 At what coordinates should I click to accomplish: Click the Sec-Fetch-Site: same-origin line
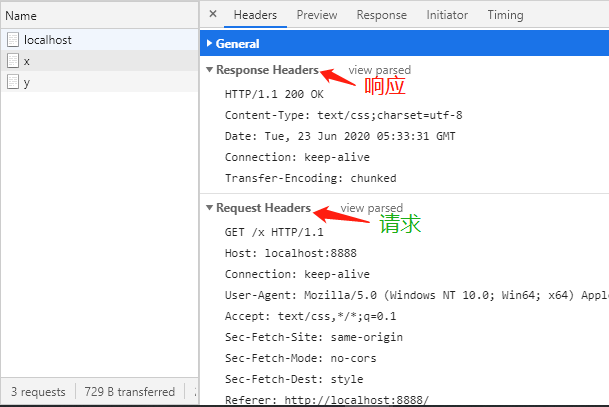(x=313, y=337)
